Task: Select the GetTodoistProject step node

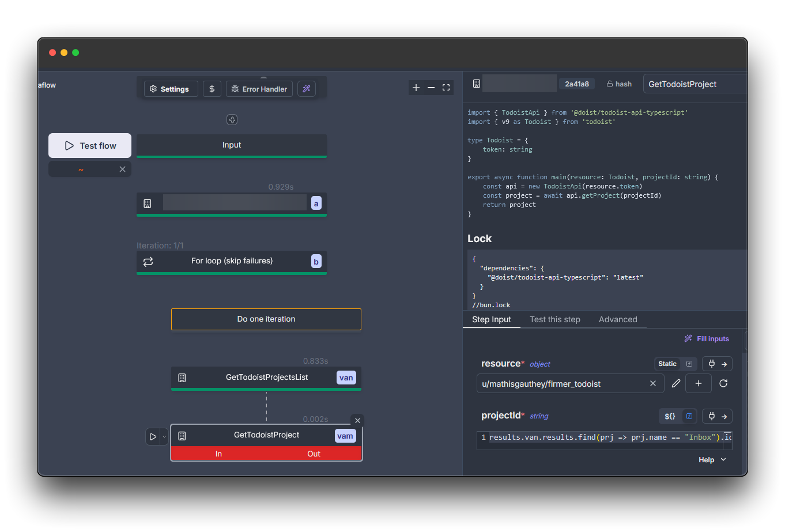Action: point(266,435)
